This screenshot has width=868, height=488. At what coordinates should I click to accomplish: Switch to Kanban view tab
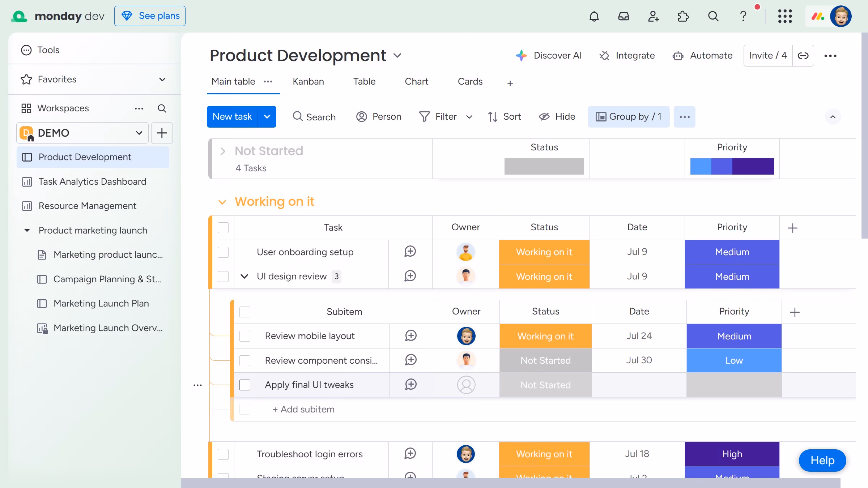point(308,82)
